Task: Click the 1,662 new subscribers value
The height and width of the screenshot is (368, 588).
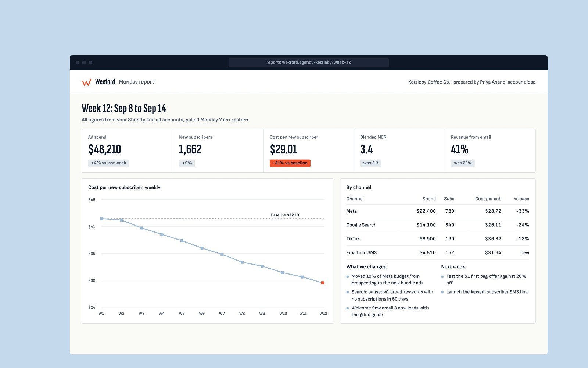Action: 190,149
